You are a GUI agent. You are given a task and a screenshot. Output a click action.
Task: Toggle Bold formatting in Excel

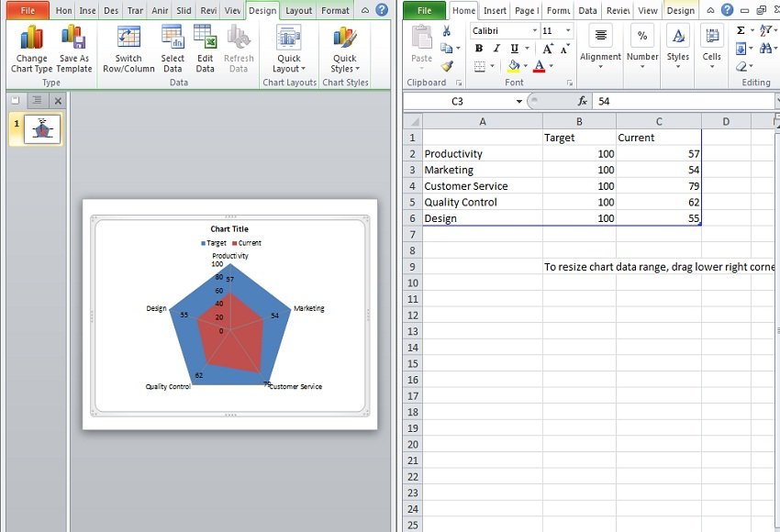click(x=478, y=49)
